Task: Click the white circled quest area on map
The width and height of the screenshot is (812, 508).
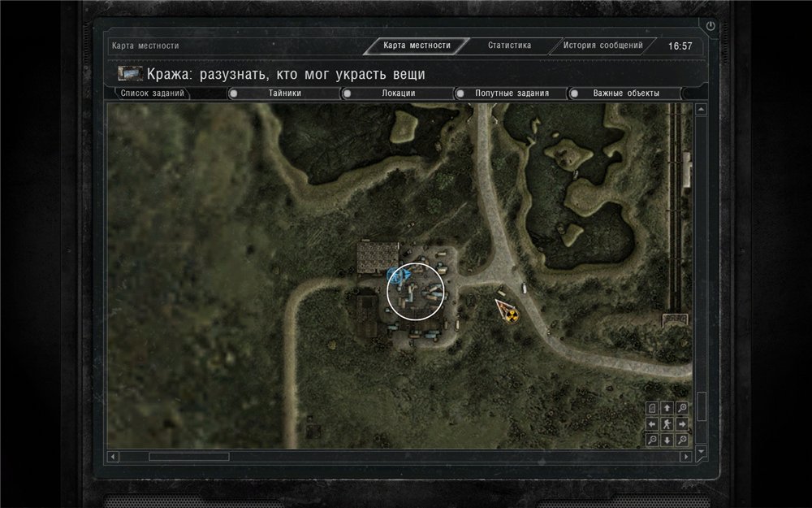Action: click(x=415, y=291)
